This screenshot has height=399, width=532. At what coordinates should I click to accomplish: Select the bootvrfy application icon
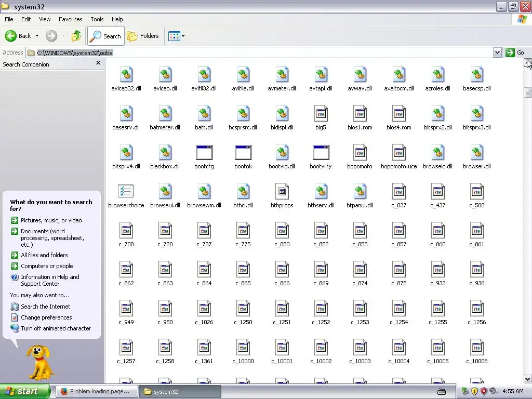pos(321,153)
